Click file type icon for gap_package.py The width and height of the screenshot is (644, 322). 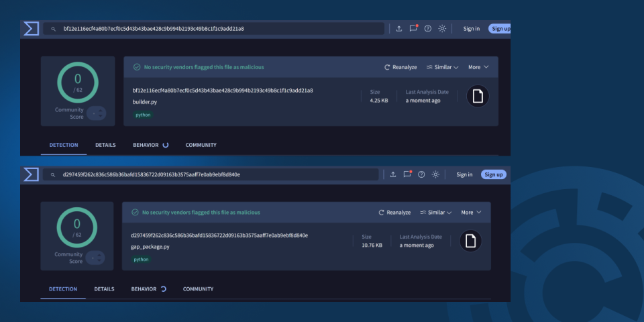[x=471, y=241]
